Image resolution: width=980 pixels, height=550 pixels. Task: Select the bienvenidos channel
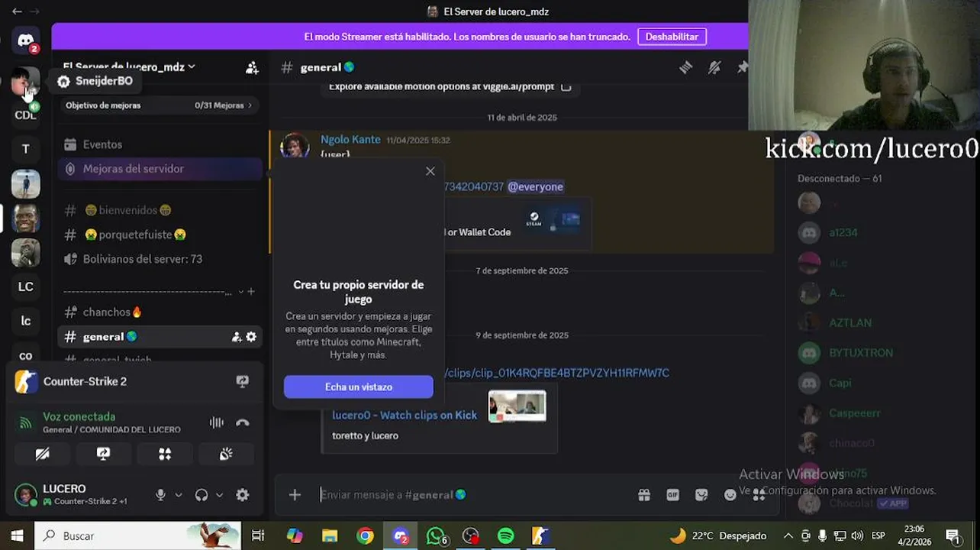click(x=160, y=210)
